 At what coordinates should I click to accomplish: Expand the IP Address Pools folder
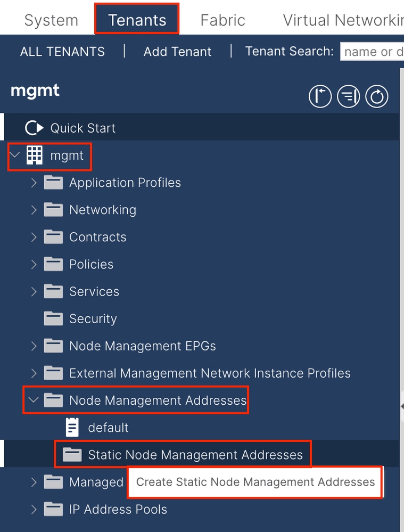[x=34, y=510]
